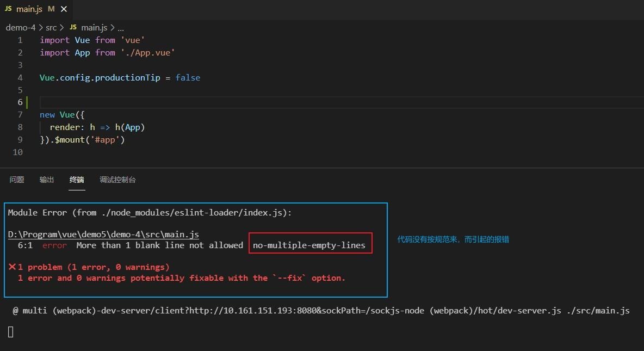Open the 输出 panel tab
Screen dimensions: 644x351
coord(47,180)
